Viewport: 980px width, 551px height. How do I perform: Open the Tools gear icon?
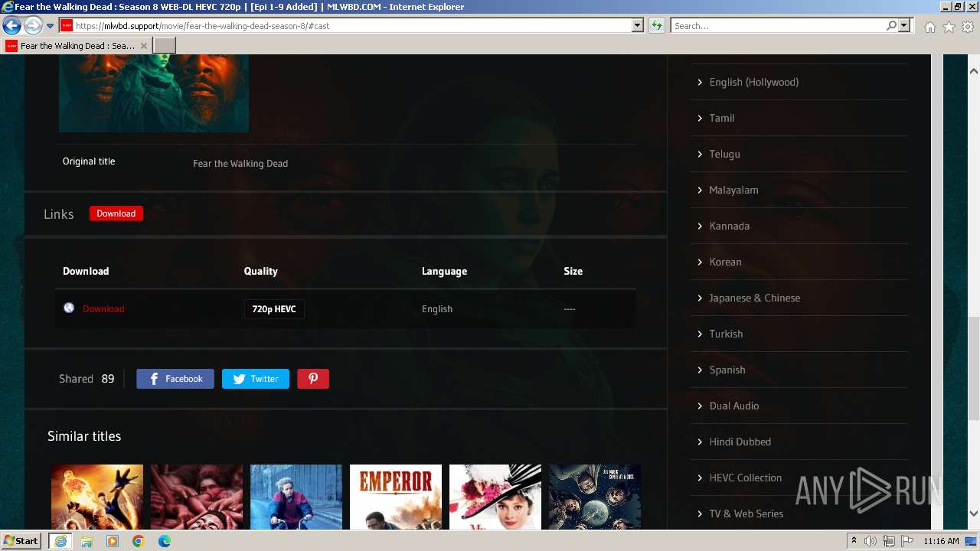coord(968,27)
